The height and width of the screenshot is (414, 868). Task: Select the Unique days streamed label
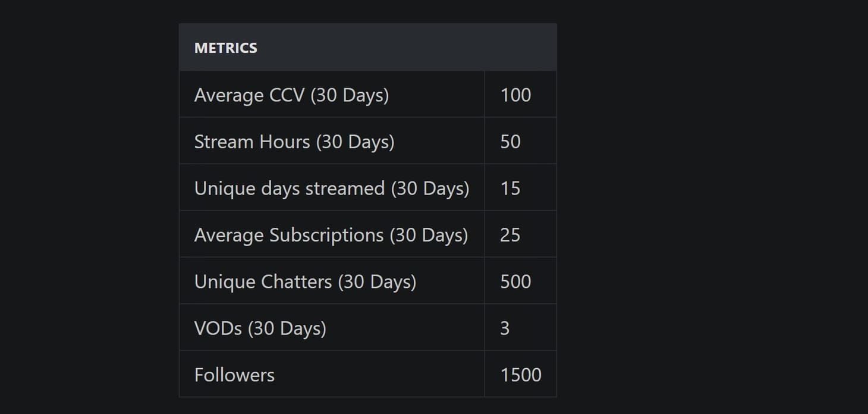coord(331,189)
